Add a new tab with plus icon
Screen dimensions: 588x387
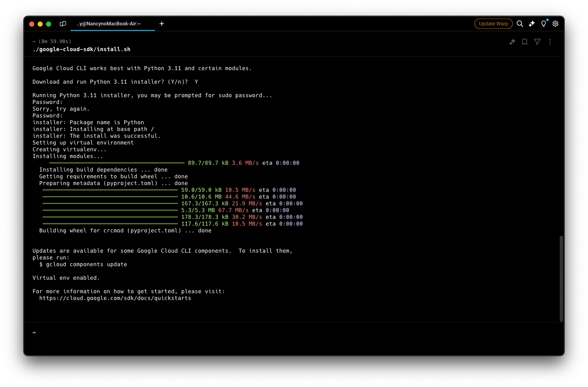(162, 24)
